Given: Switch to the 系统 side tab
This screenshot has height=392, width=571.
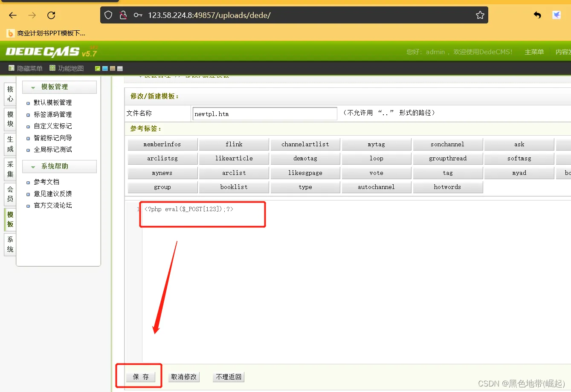Looking at the screenshot, I should 10,244.
